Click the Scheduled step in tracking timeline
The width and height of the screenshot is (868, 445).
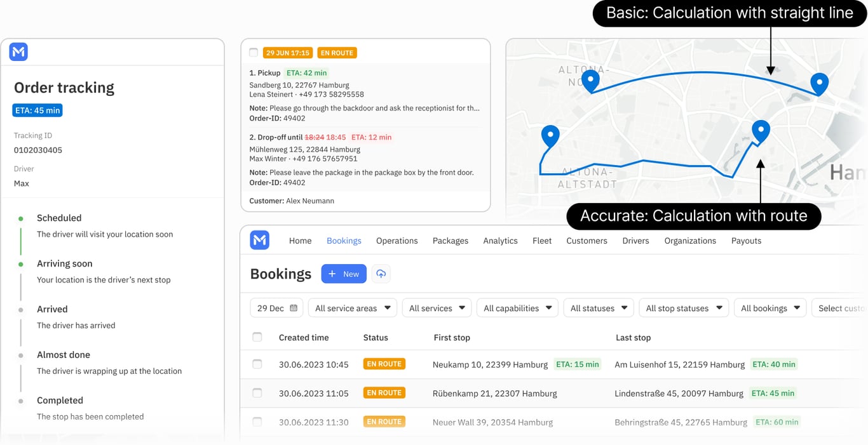(59, 218)
